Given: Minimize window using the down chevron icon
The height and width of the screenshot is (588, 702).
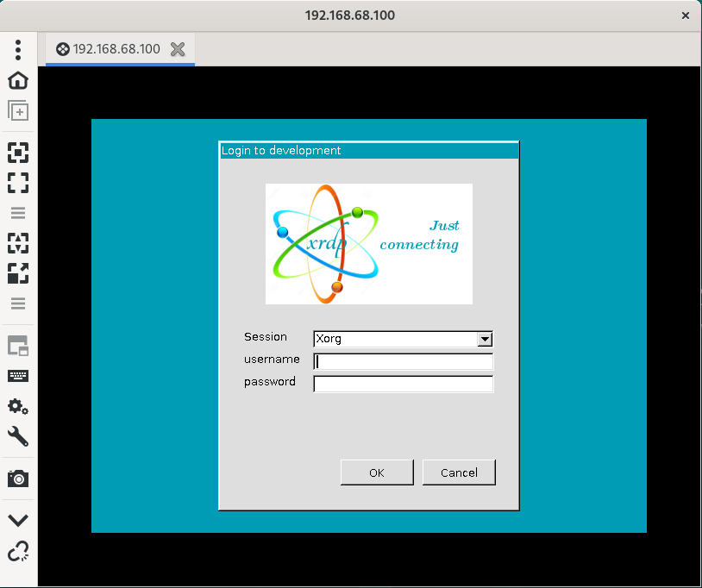Looking at the screenshot, I should tap(18, 520).
